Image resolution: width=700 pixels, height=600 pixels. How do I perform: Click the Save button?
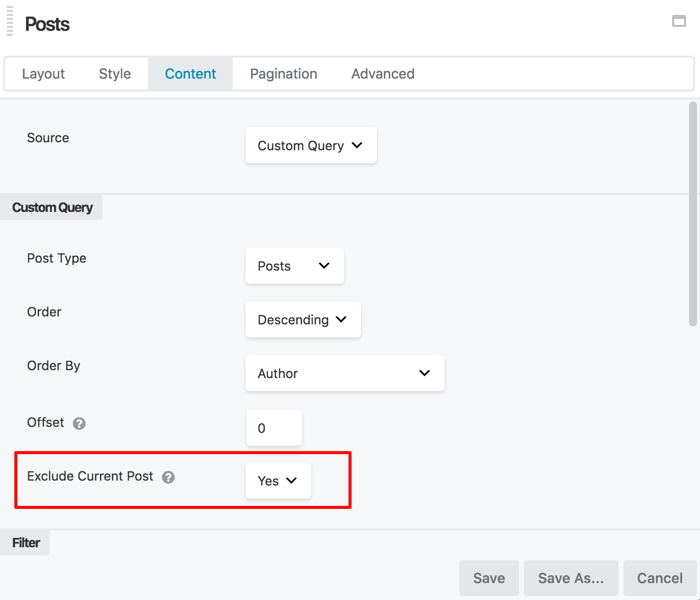click(489, 578)
